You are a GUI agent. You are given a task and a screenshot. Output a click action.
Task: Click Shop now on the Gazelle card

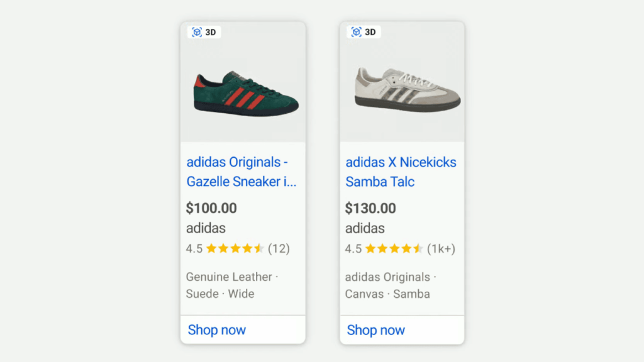pyautogui.click(x=216, y=329)
